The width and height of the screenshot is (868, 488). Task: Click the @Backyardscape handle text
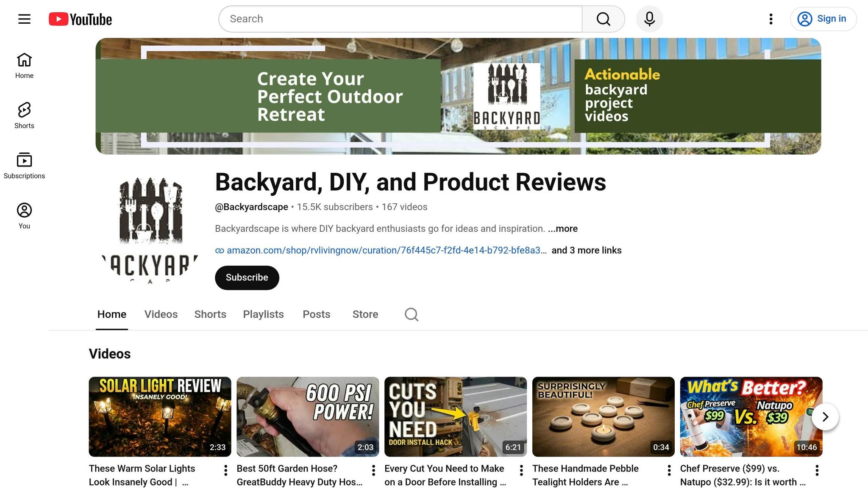(251, 207)
